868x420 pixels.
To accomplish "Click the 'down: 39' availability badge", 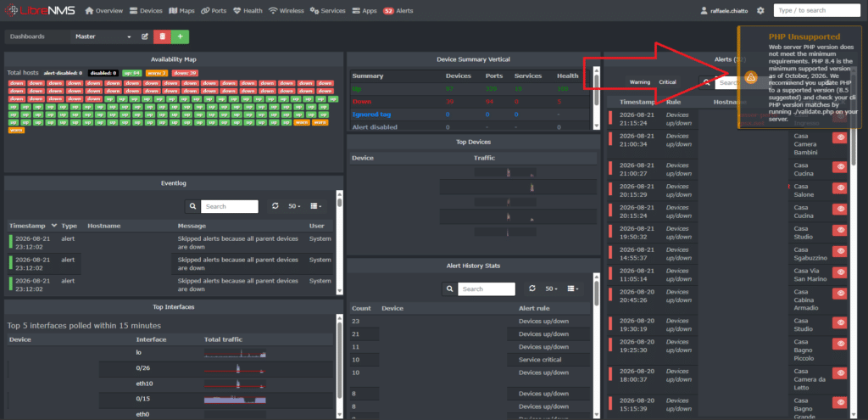I will (185, 73).
